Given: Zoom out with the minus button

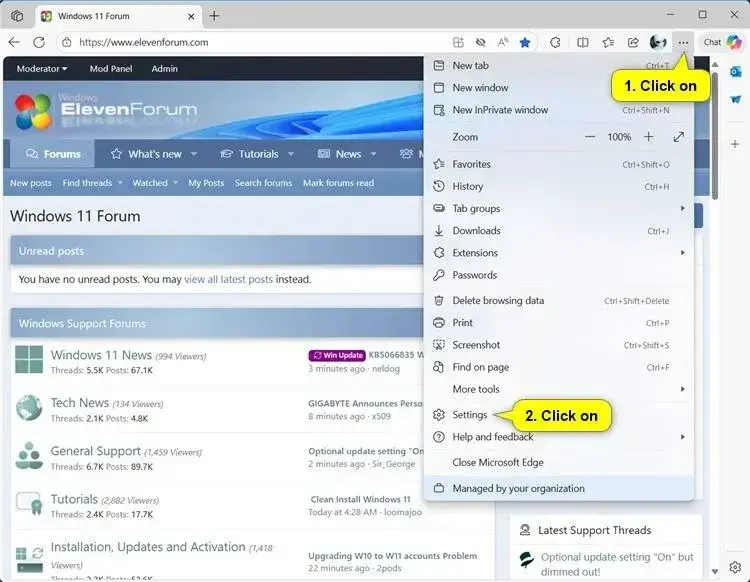Looking at the screenshot, I should point(590,137).
